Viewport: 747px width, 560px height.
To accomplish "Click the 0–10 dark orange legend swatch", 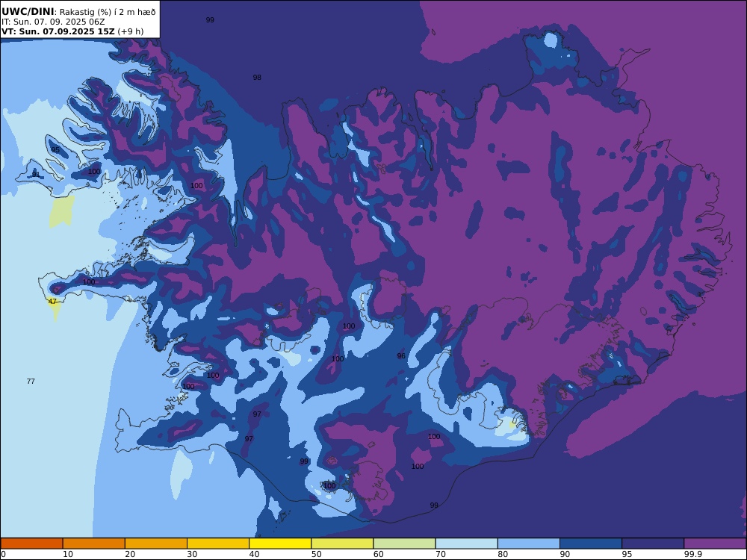I will point(31,544).
